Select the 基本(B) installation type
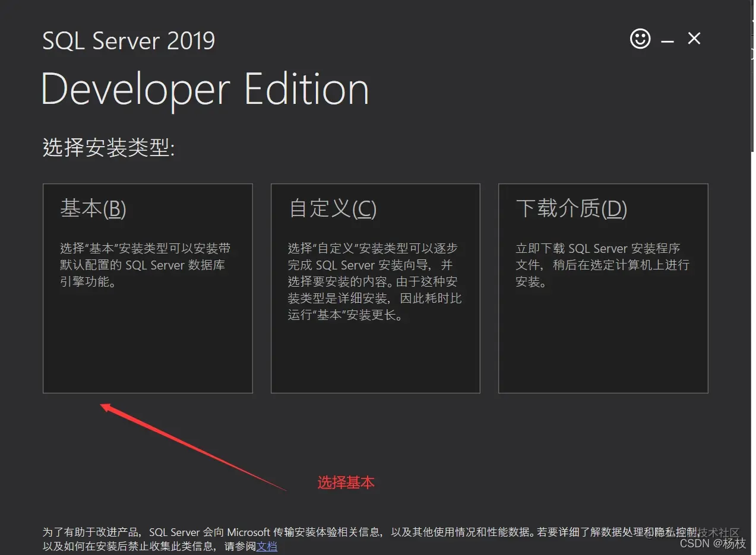756x555 pixels. coord(148,288)
